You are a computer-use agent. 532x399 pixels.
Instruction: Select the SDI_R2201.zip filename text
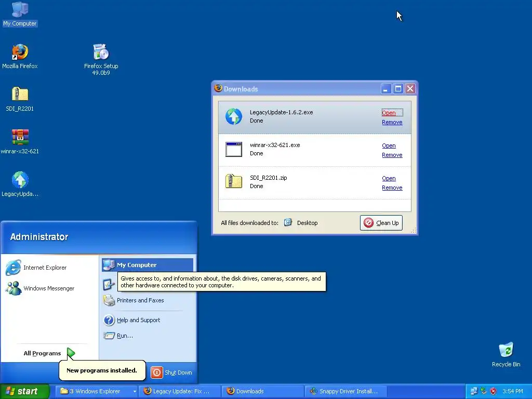point(269,178)
